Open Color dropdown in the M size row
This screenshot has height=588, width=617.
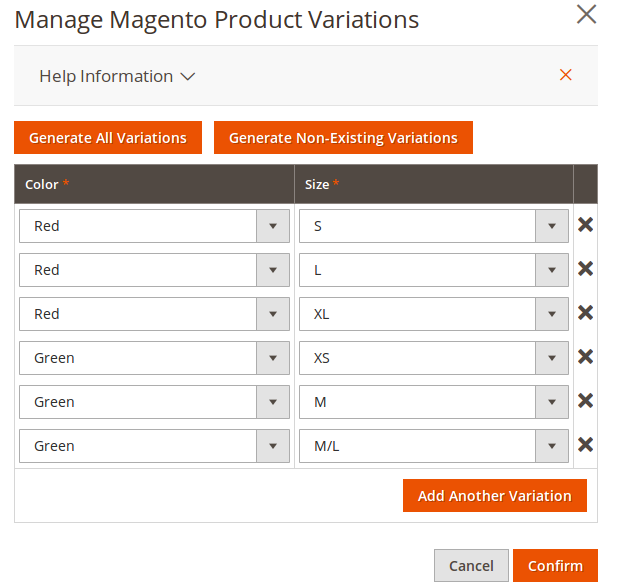click(x=154, y=402)
